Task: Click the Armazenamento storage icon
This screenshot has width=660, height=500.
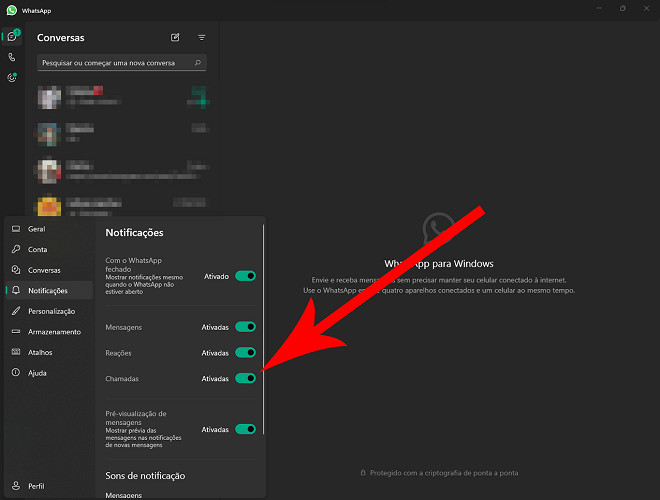Action: tap(16, 332)
